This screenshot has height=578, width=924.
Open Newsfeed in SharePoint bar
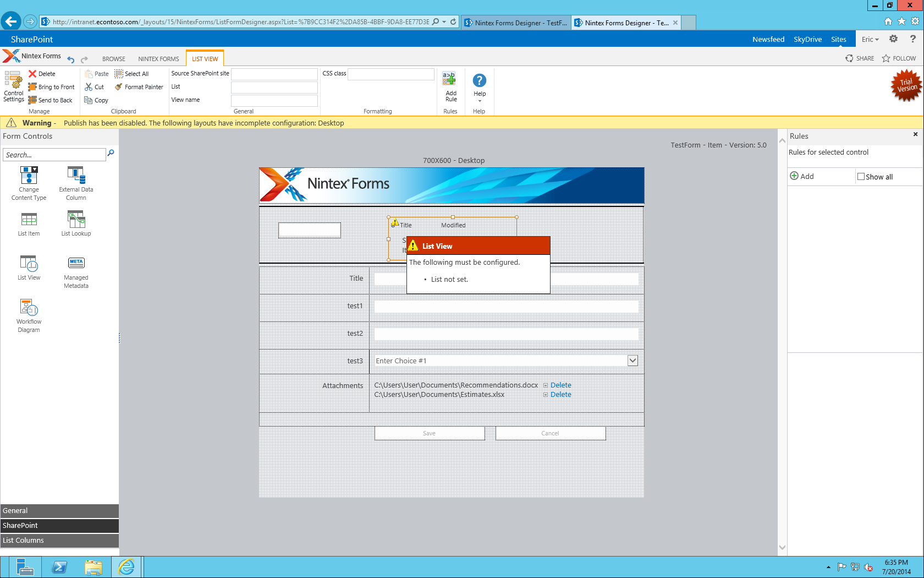(768, 39)
